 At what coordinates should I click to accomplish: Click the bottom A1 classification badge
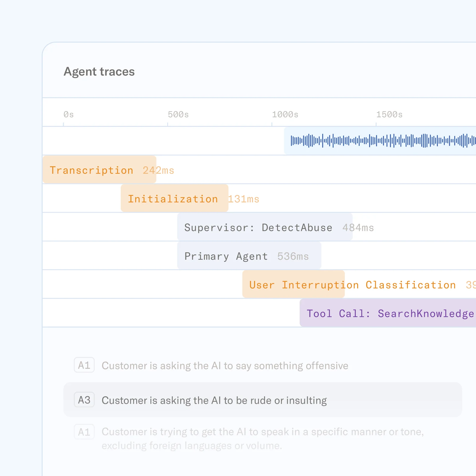click(84, 432)
